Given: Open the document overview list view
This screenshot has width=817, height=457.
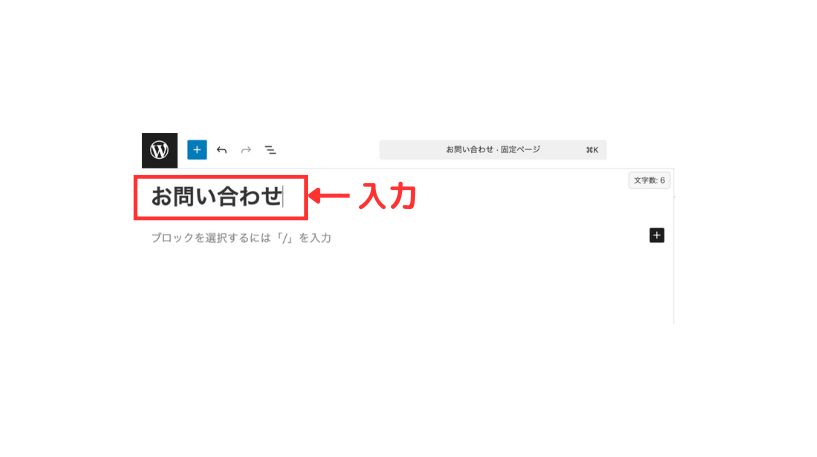Looking at the screenshot, I should click(270, 150).
